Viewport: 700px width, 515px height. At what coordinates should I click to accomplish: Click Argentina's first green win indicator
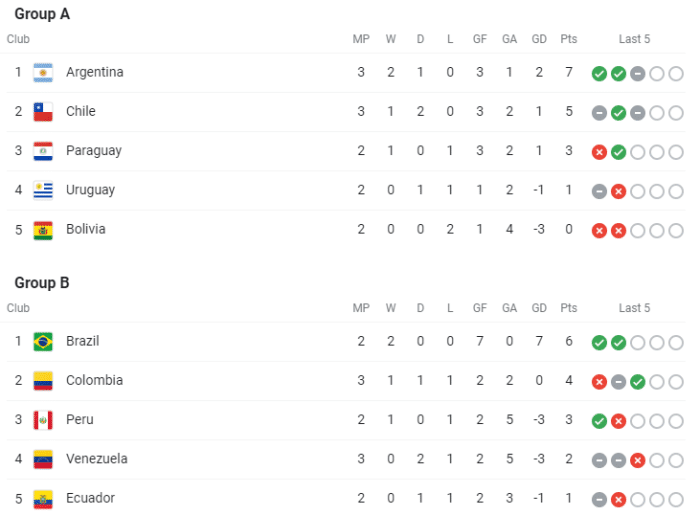599,74
